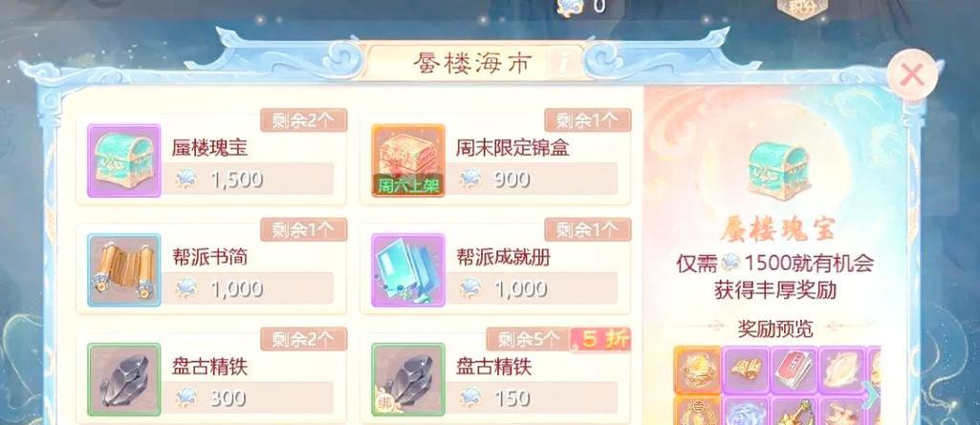The height and width of the screenshot is (425, 980).
Task: Pick the 盘古精铁 icon priced 300
Action: coord(123,379)
